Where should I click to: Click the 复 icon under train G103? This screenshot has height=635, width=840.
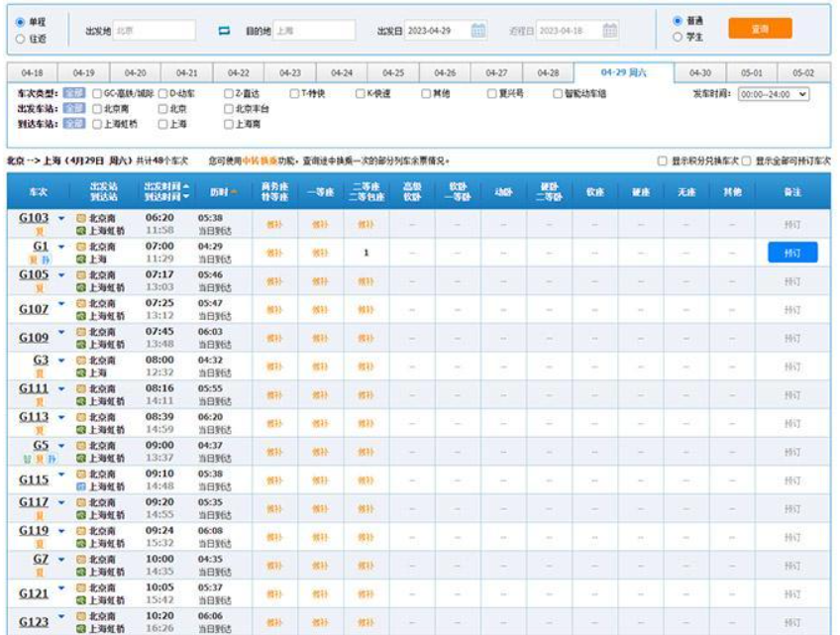click(40, 230)
